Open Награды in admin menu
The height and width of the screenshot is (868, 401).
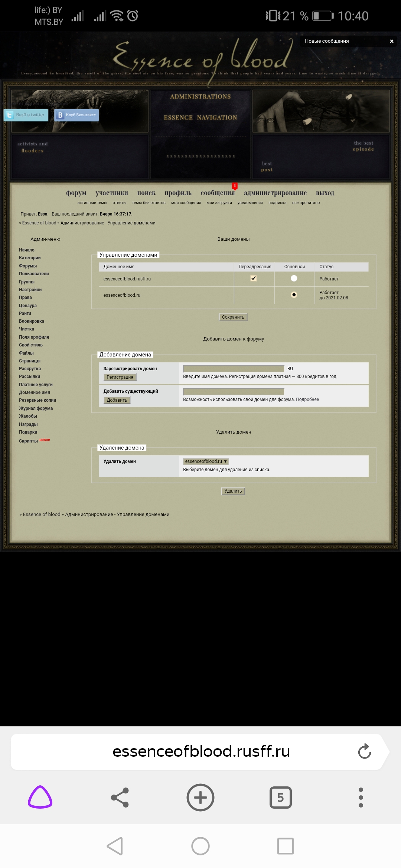coord(28,424)
